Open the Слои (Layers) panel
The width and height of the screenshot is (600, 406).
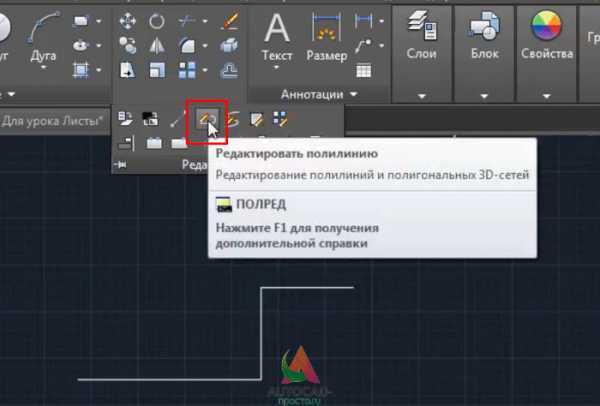(x=422, y=54)
